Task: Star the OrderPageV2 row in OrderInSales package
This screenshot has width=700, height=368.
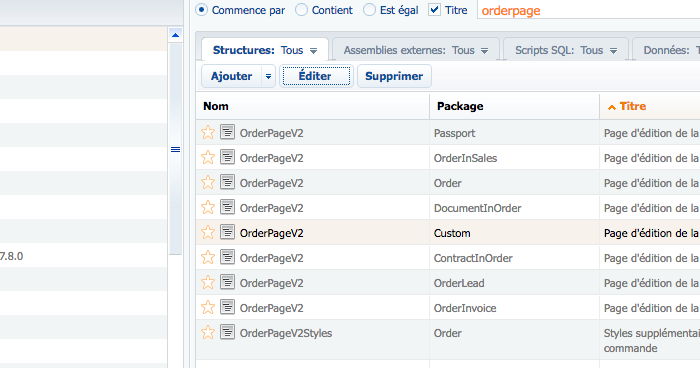Action: [208, 157]
